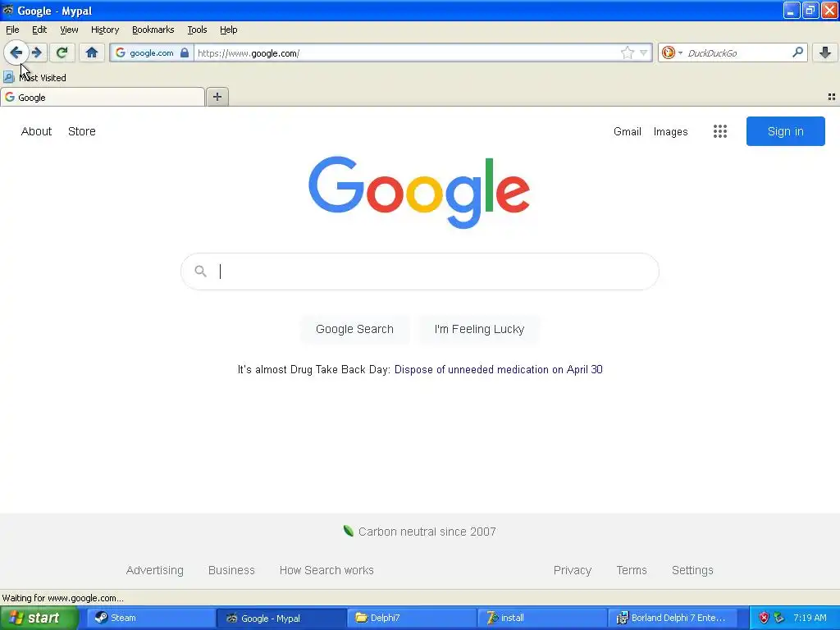Go forward with the Forward arrow button

[37, 52]
